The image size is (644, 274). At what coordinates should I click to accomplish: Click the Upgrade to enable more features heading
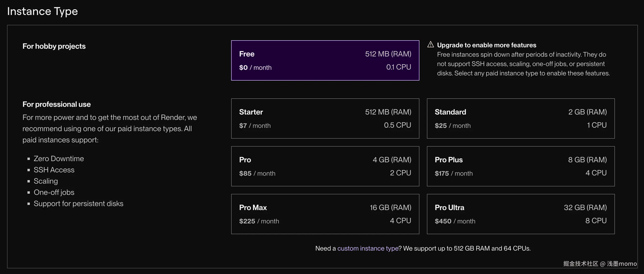487,45
